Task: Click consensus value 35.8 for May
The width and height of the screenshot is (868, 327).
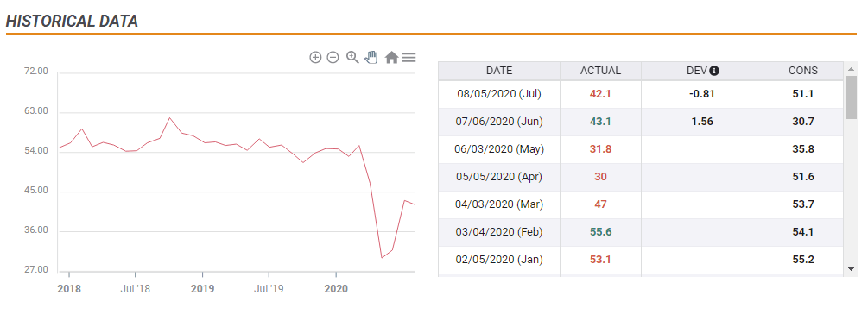Action: [802, 149]
